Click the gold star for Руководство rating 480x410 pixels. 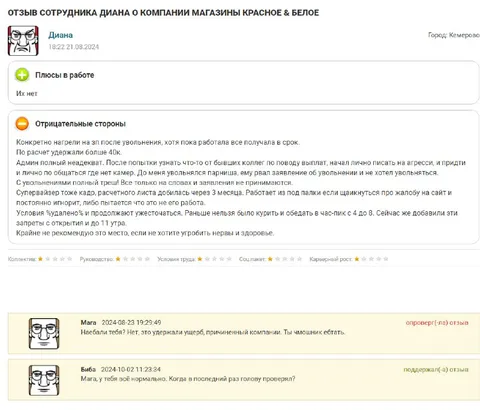point(118,259)
